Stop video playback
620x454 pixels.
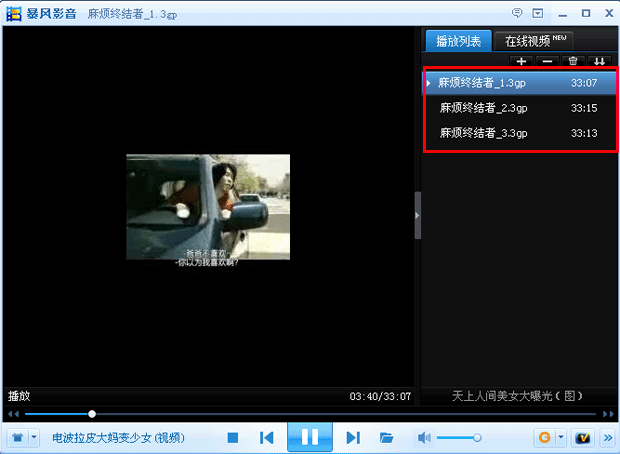point(233,437)
